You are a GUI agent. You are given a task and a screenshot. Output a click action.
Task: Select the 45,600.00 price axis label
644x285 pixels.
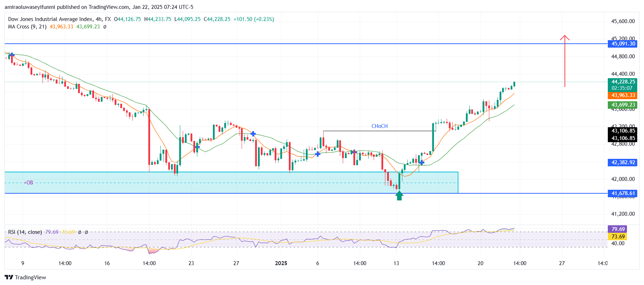point(623,21)
